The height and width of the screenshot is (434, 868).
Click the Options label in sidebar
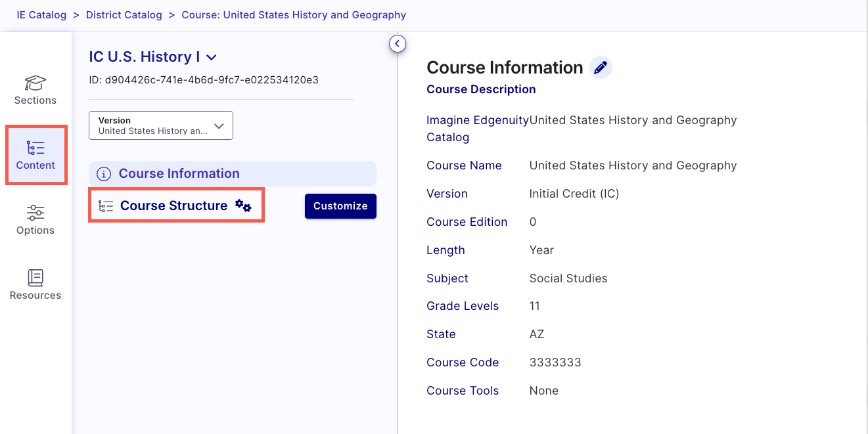click(35, 230)
